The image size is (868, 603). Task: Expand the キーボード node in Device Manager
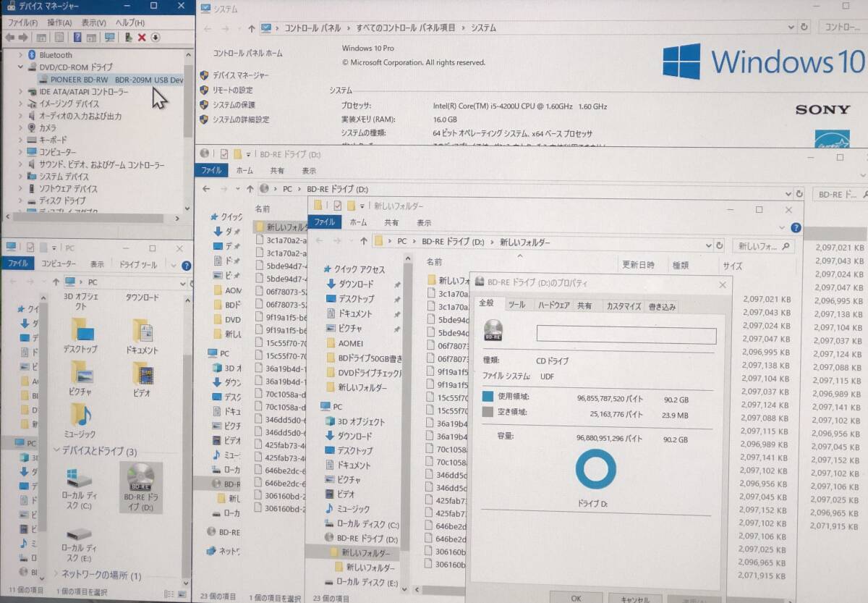tap(20, 140)
